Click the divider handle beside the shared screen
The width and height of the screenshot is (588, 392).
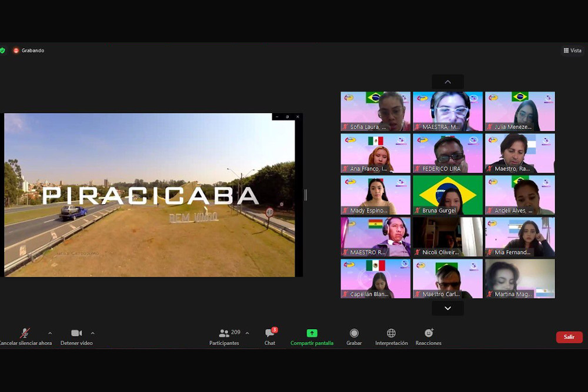pyautogui.click(x=305, y=195)
